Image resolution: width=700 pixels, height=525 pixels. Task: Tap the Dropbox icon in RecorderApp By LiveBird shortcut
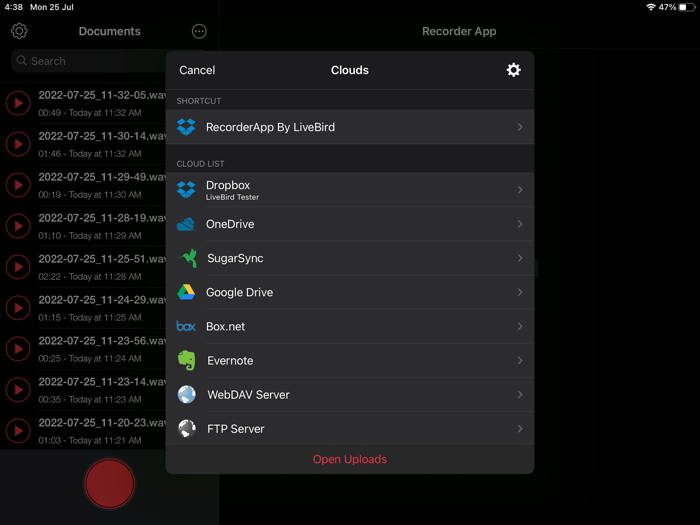[x=186, y=127]
